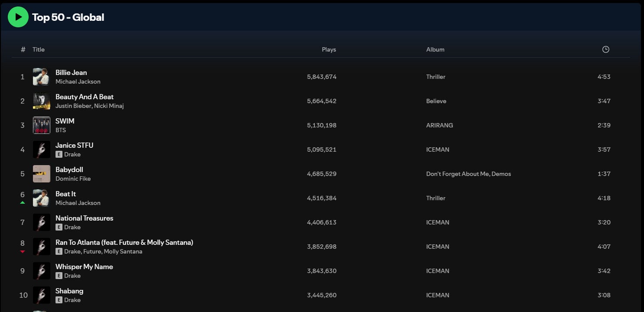Select the SWIM track title
Screen dimensions: 644x312
(65, 121)
